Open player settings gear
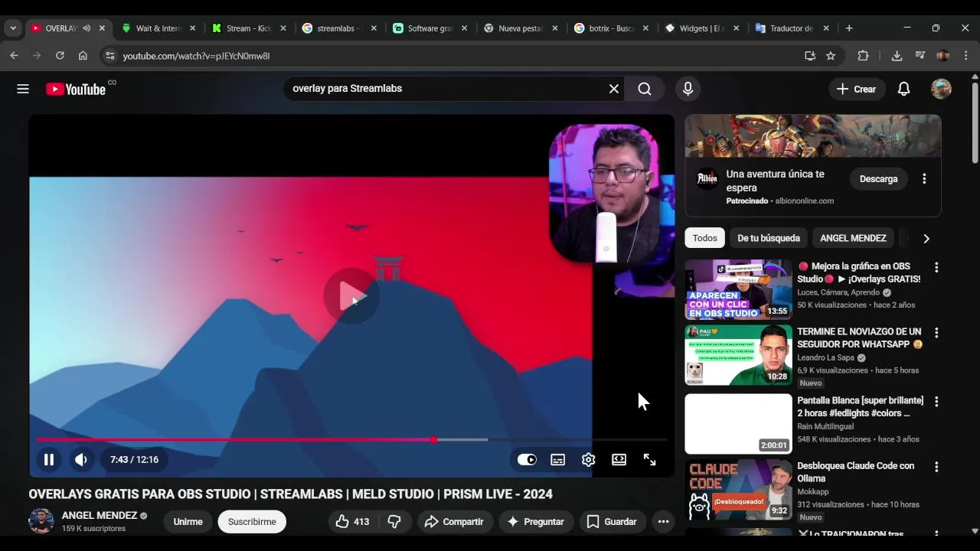 tap(588, 459)
